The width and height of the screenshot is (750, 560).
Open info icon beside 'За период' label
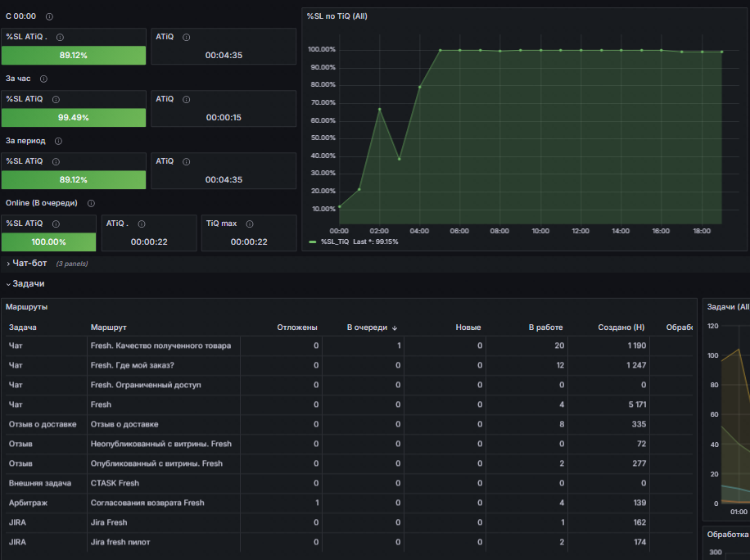click(58, 141)
